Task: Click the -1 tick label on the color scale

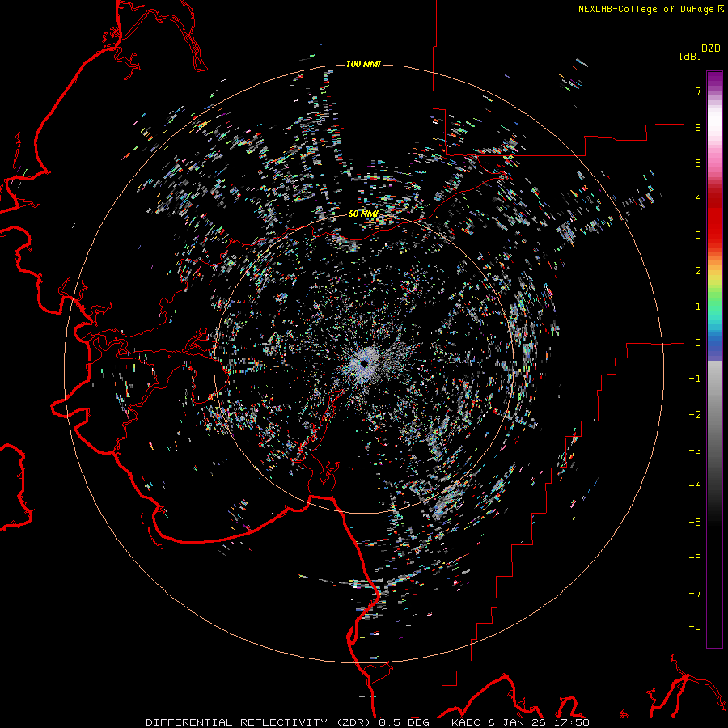Action: coord(695,379)
